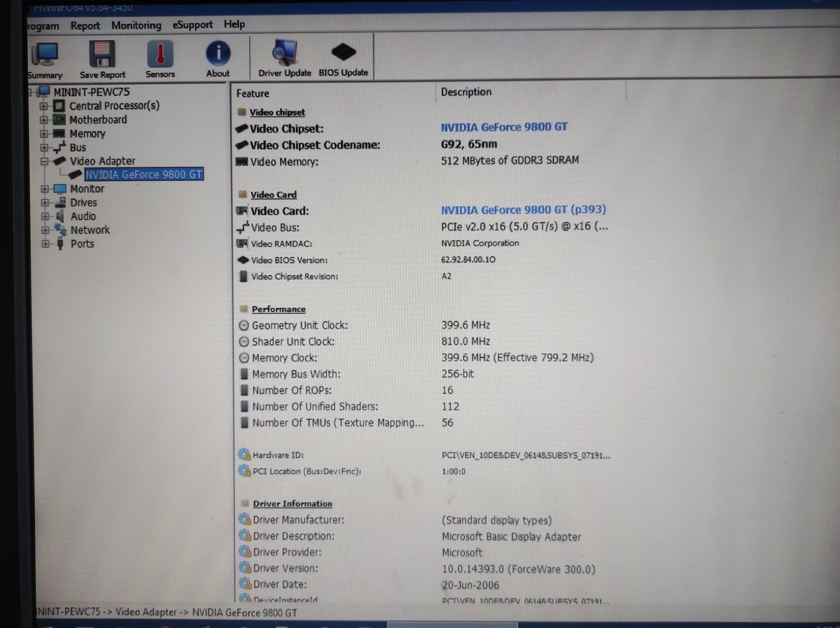Expand the Drives node
Image resolution: width=840 pixels, height=628 pixels.
pos(46,202)
